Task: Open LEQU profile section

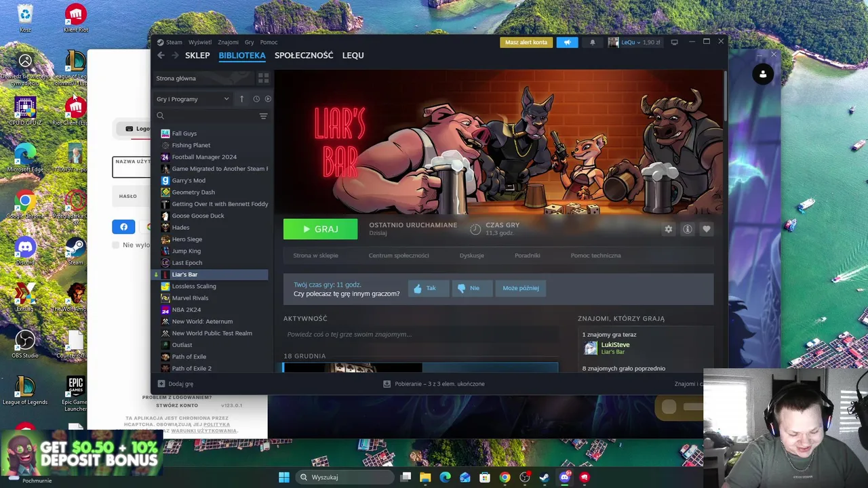Action: [x=353, y=56]
